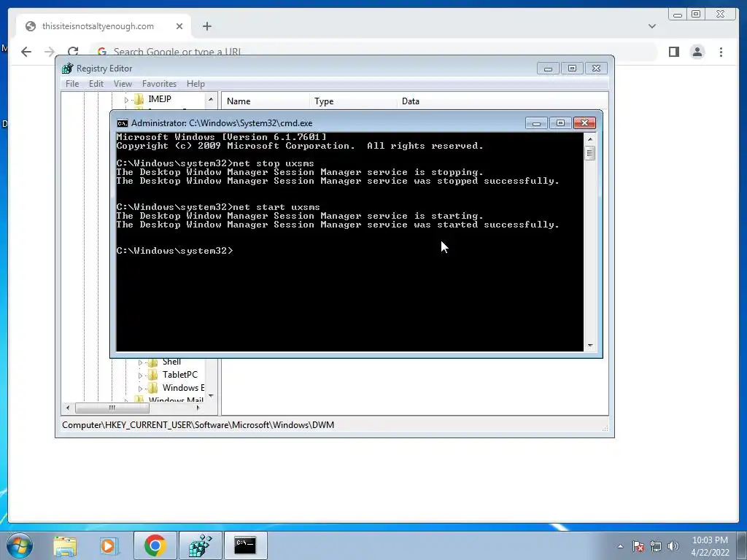
Task: Open the Registry Editor Edit menu
Action: point(96,84)
